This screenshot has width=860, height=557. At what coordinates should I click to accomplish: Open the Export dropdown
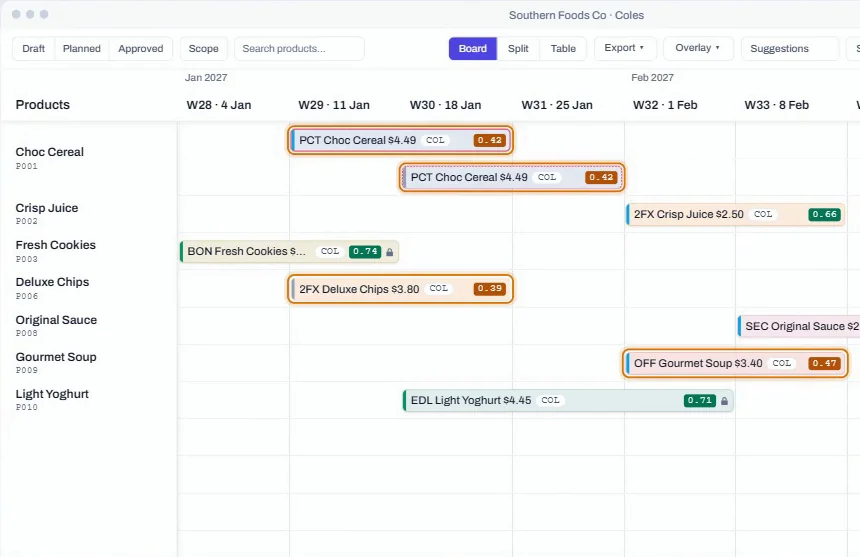(624, 48)
